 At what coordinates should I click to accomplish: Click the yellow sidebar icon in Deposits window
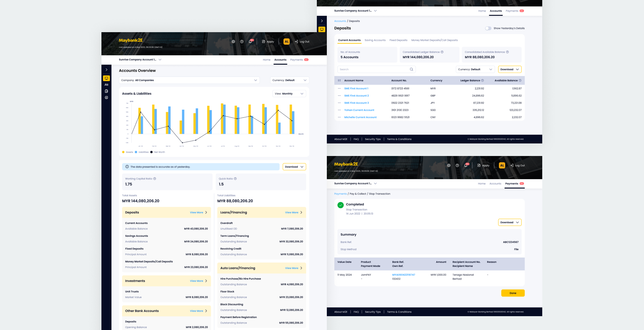[322, 29]
